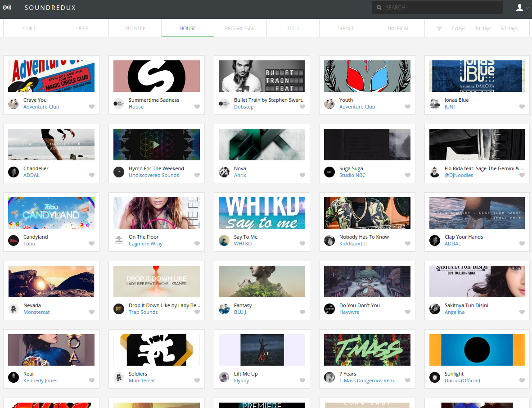Open the DUBSTEP genre tab
532x408 pixels.
[x=135, y=28]
